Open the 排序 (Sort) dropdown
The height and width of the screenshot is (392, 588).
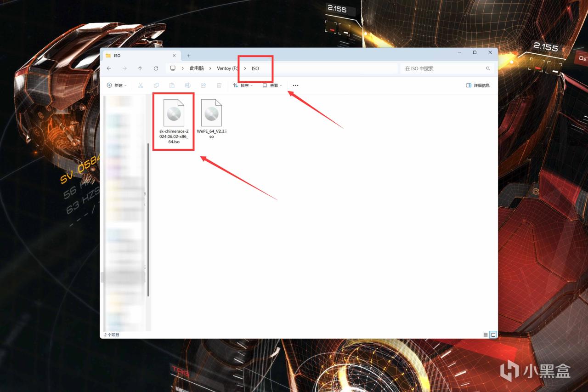click(x=243, y=85)
